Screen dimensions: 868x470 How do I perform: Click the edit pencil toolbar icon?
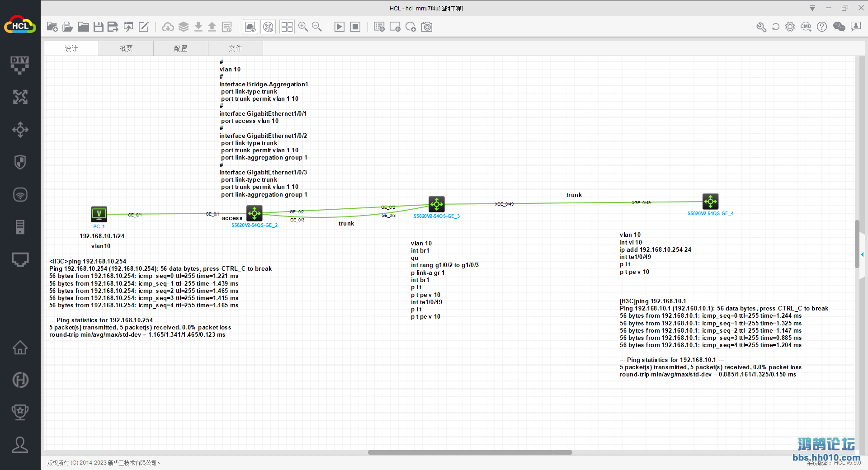pyautogui.click(x=144, y=27)
